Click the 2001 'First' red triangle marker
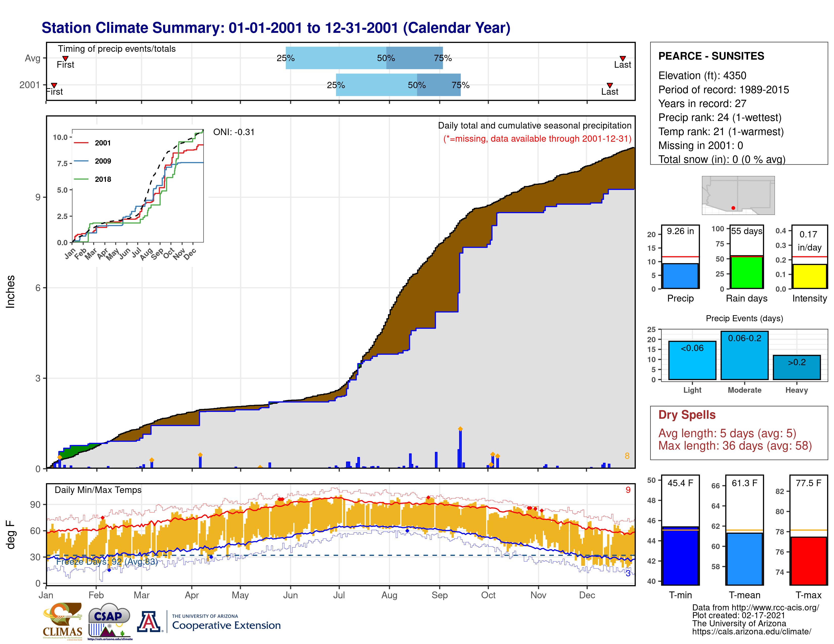 (x=54, y=85)
